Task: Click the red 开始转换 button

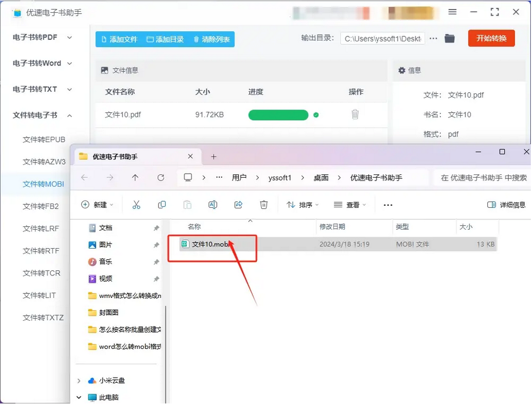Action: tap(491, 39)
